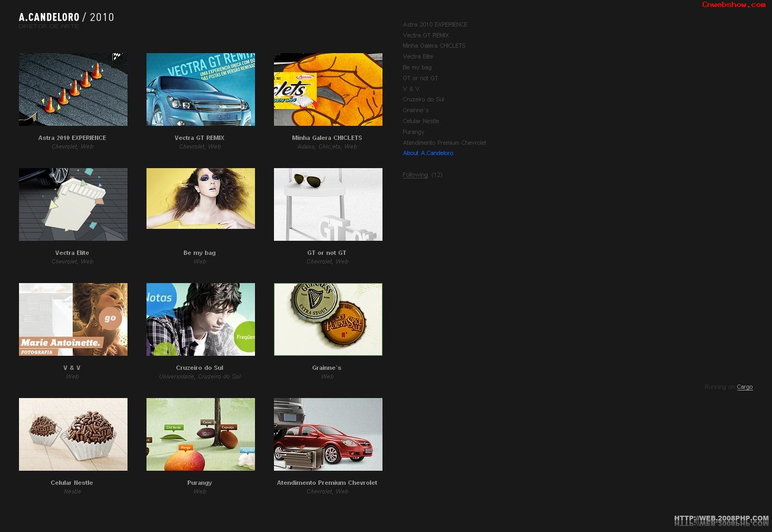Open the V & V Marie Antoinette thumbnail
The width and height of the screenshot is (772, 532).
[73, 319]
